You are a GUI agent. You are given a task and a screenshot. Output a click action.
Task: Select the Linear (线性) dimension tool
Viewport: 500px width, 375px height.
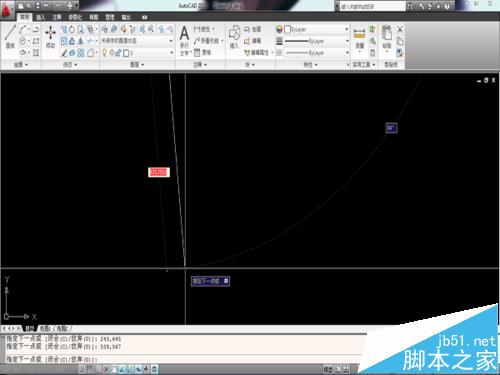[x=204, y=29]
